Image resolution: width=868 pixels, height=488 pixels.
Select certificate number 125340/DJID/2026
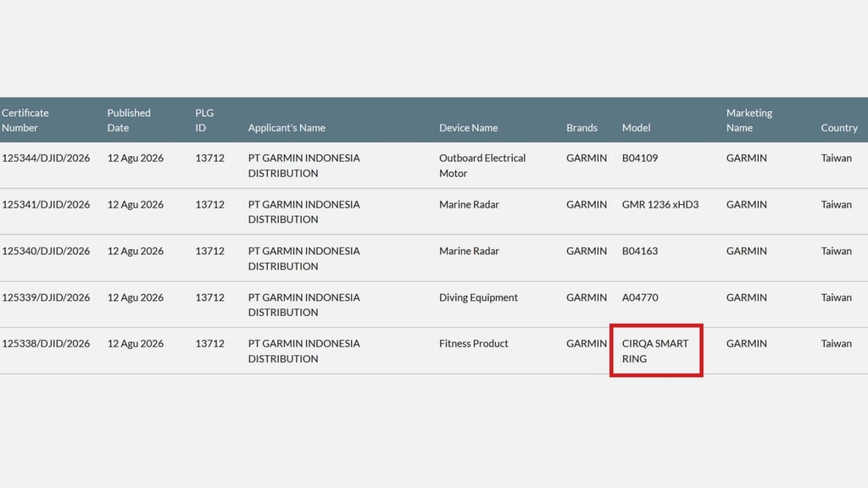tap(46, 251)
